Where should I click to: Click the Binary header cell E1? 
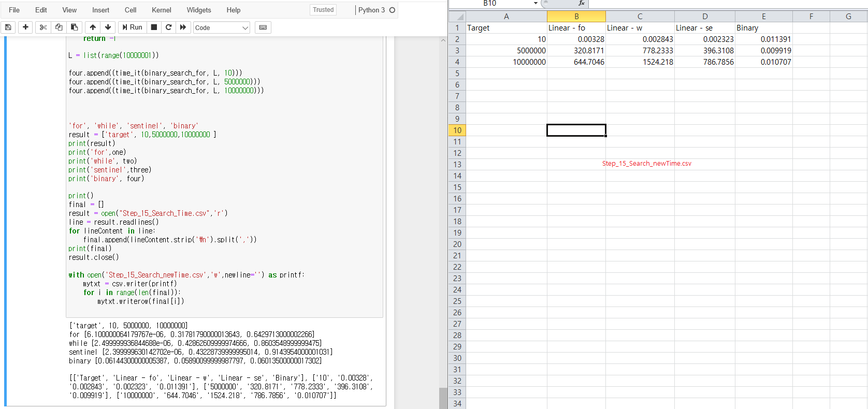point(764,28)
